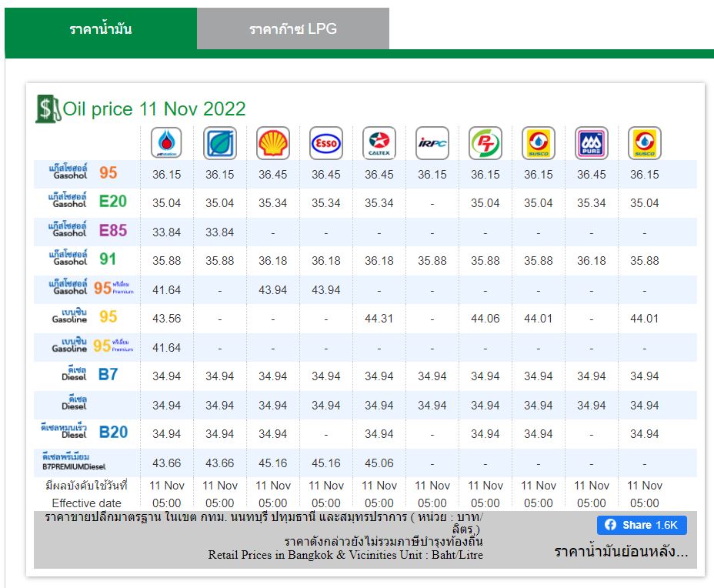
Task: Click the Gasohol E20 row label
Action: point(88,201)
